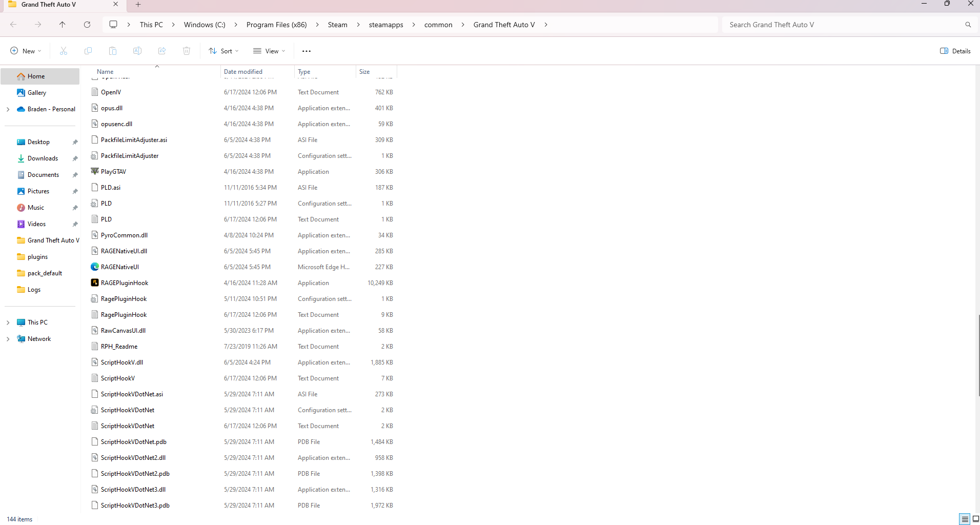Open Music quick access folder
The image size is (980, 525).
coord(36,208)
